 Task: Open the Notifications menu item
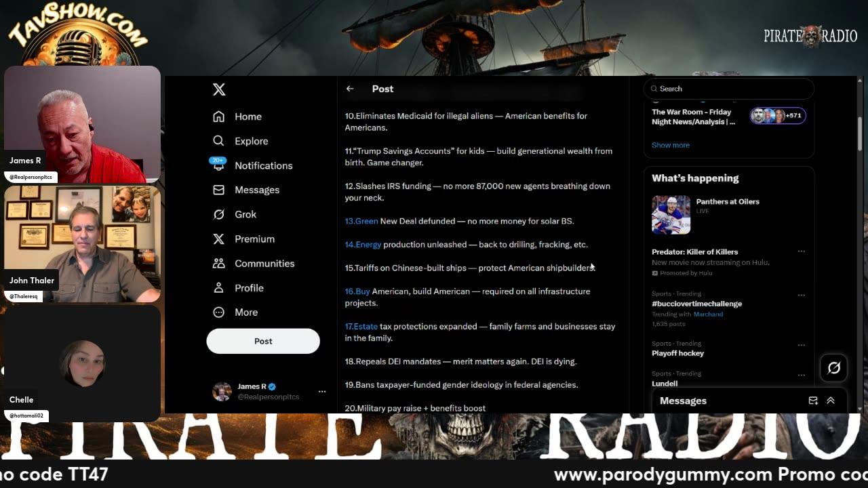pyautogui.click(x=264, y=165)
